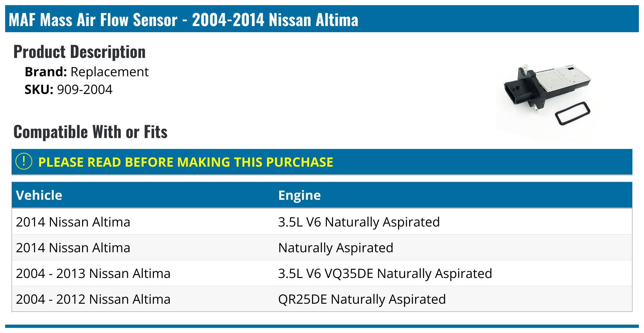Click the QR25DE Naturally Aspirated engine cell
This screenshot has height=333, width=644.
click(x=362, y=299)
